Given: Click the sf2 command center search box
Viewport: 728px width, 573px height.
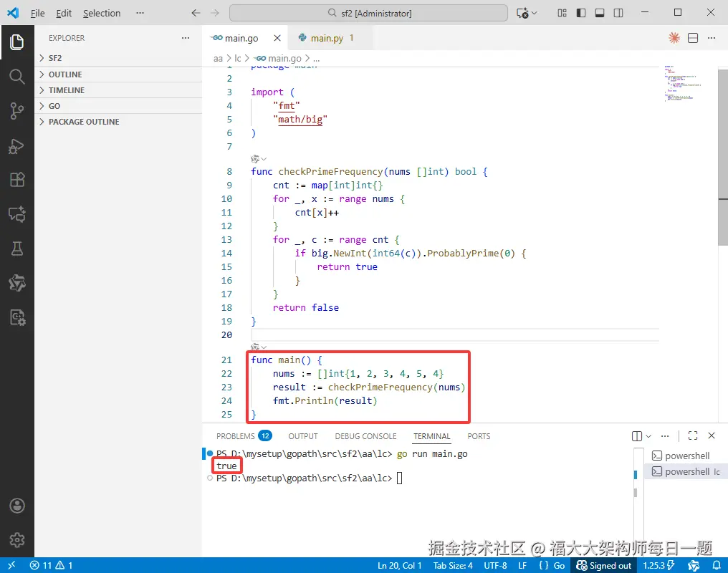Looking at the screenshot, I should click(x=368, y=13).
